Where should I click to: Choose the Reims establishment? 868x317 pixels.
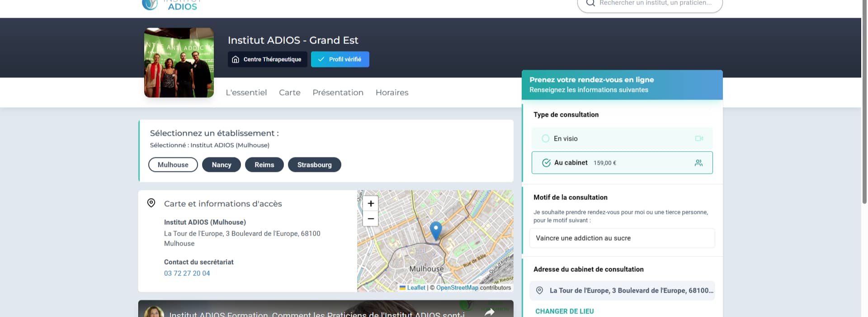click(x=264, y=165)
